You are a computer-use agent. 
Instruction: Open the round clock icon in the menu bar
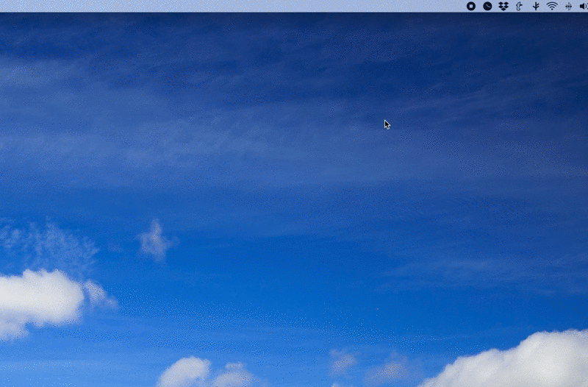[x=487, y=6]
